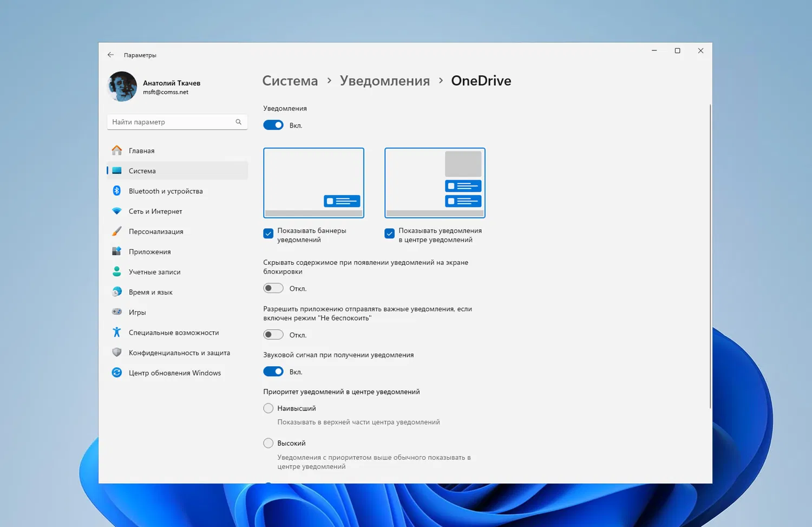The width and height of the screenshot is (812, 527).
Task: Click the Учетные записи person icon
Action: coord(117,272)
